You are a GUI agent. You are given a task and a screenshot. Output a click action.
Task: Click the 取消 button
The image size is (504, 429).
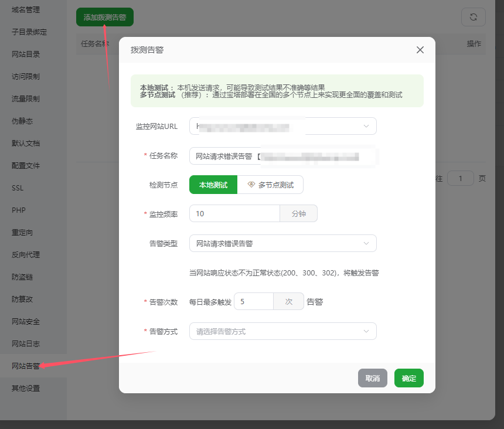(373, 378)
